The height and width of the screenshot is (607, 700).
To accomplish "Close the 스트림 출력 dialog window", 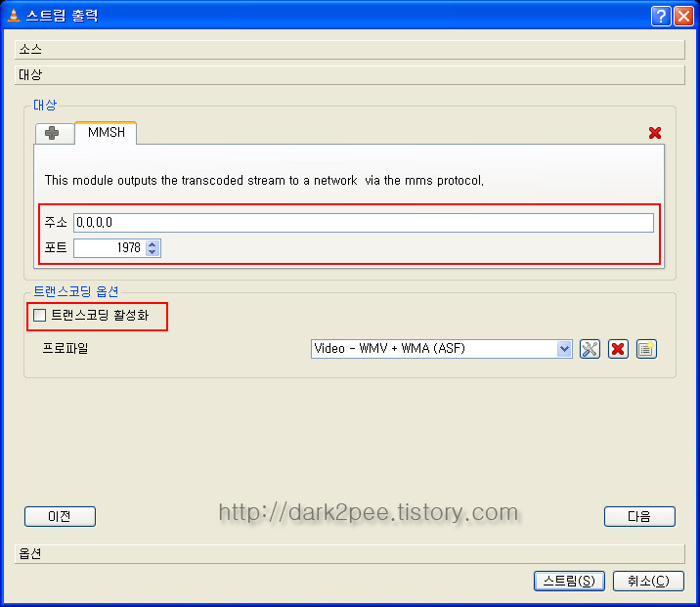I will coord(683,16).
